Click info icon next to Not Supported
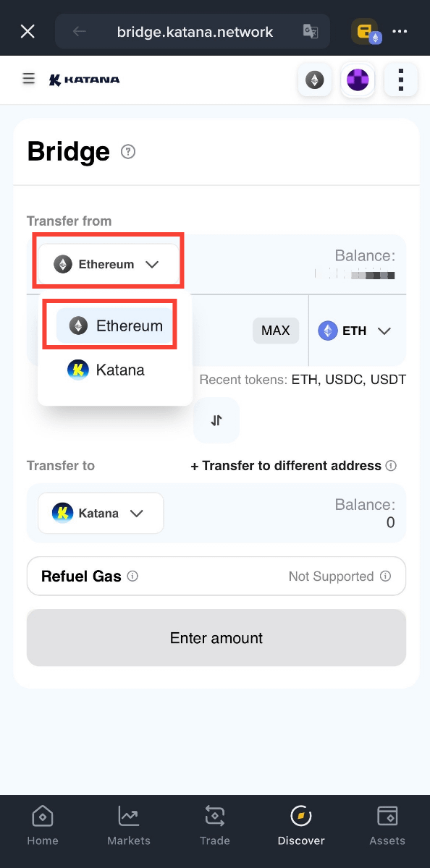430x868 pixels. click(x=385, y=576)
